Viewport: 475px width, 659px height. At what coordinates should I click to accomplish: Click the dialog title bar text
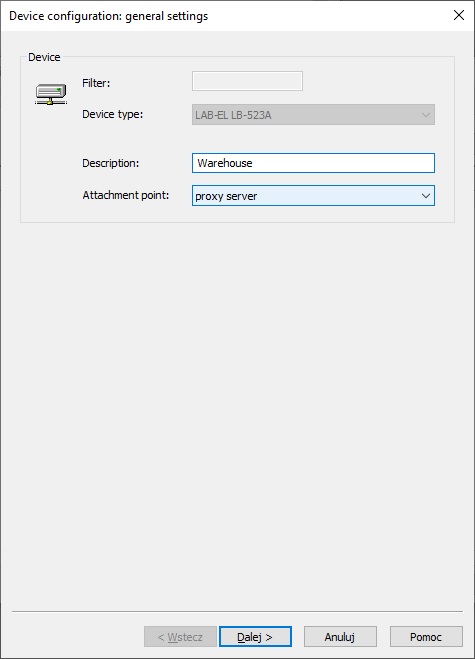click(x=108, y=16)
